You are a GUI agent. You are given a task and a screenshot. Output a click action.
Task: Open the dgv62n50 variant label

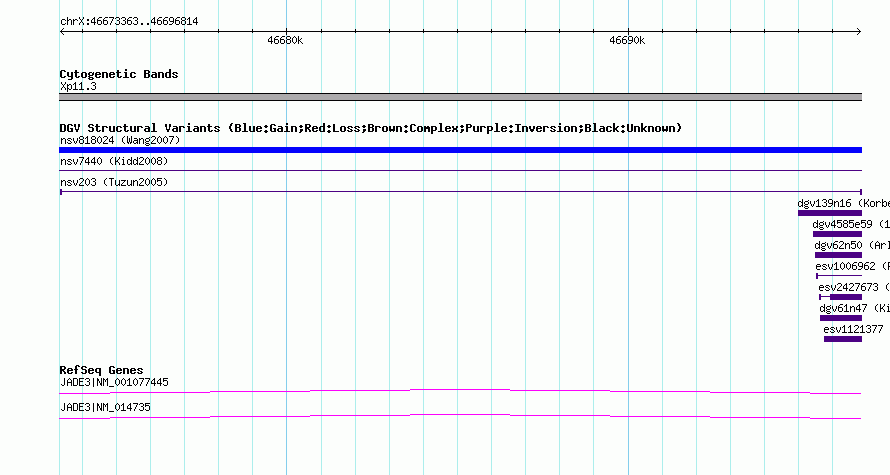click(x=852, y=245)
